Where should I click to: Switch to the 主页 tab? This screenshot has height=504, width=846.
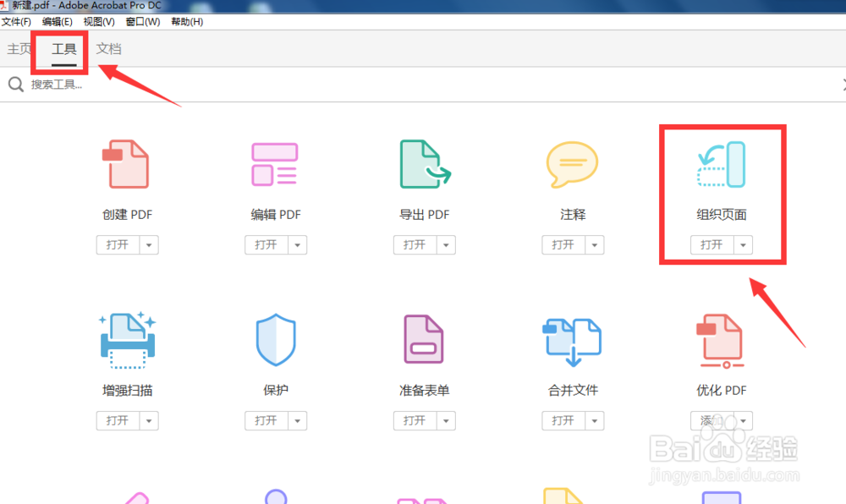19,49
